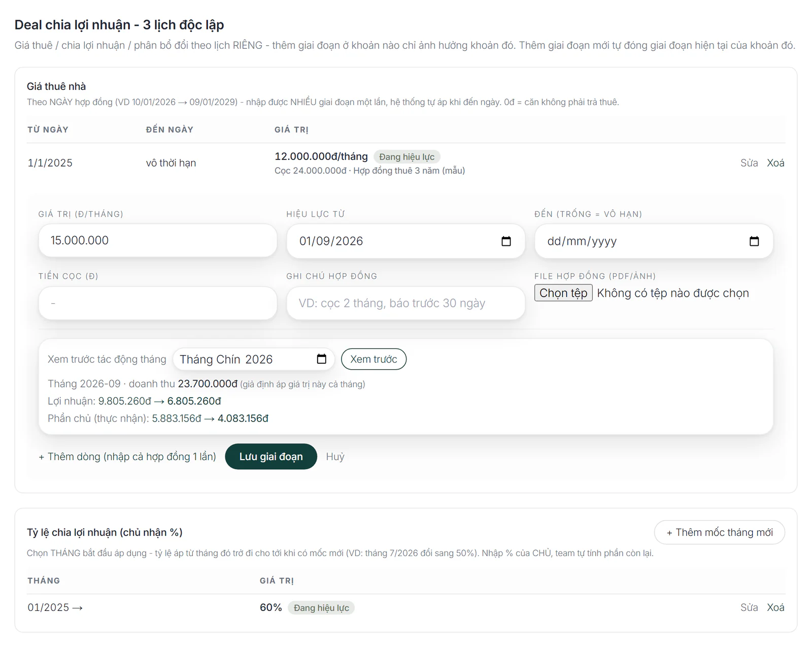
Task: Click Chọn tệp to upload contract file
Action: point(563,293)
